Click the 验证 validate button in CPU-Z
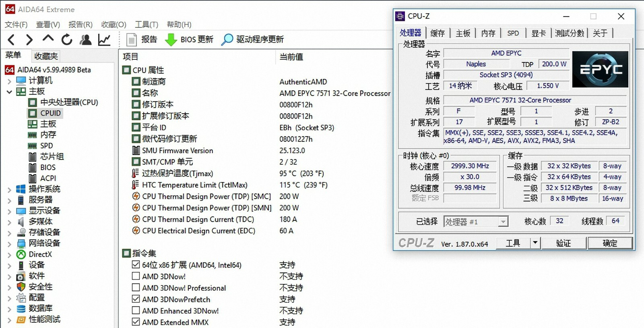Screen dimensions: 644x328 [x=563, y=243]
